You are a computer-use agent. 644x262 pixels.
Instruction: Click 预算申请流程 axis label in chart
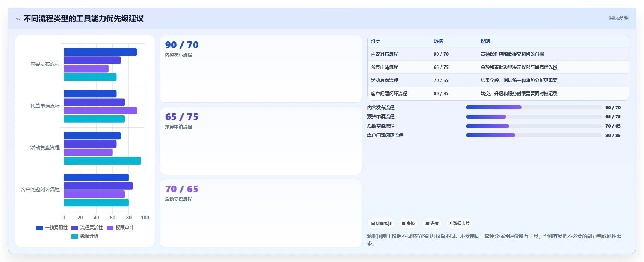tap(45, 106)
